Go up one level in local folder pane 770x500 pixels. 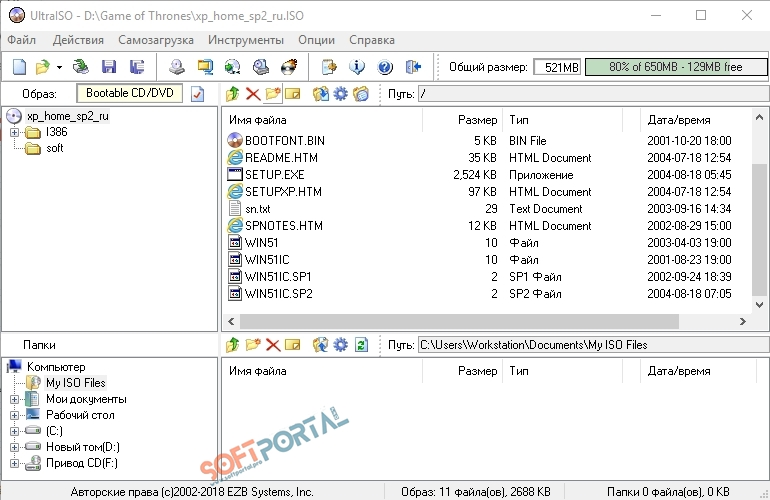[x=232, y=345]
